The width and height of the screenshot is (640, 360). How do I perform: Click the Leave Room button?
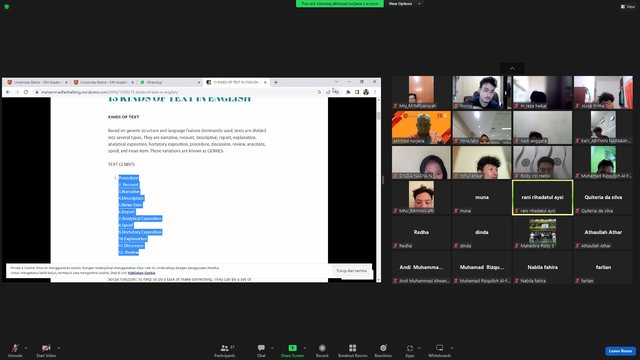[620, 351]
